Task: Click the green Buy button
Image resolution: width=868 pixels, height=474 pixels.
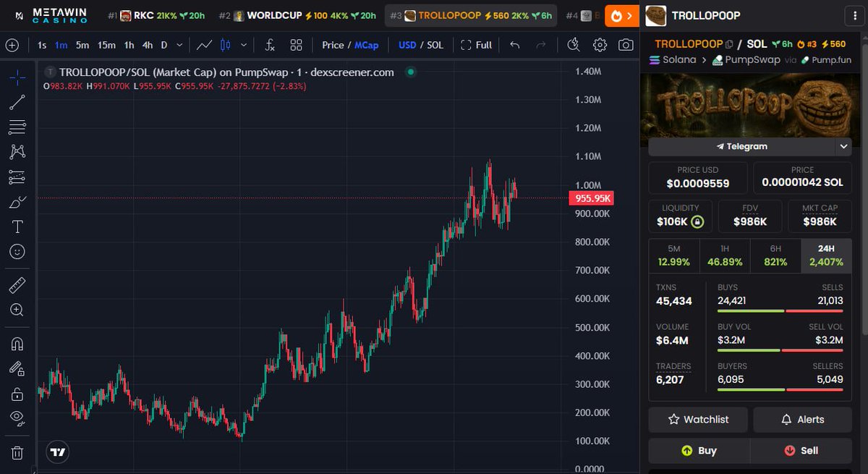Action: [699, 450]
